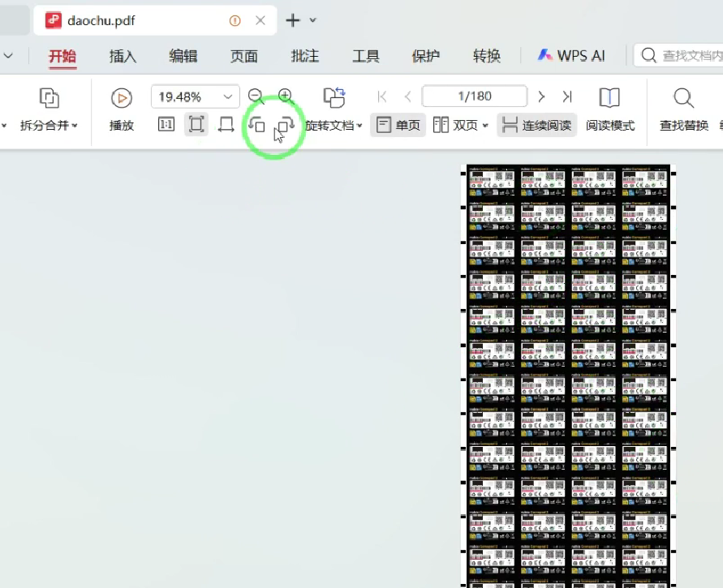The height and width of the screenshot is (588, 723).
Task: Toggle continuous reading mode
Action: tap(536, 125)
